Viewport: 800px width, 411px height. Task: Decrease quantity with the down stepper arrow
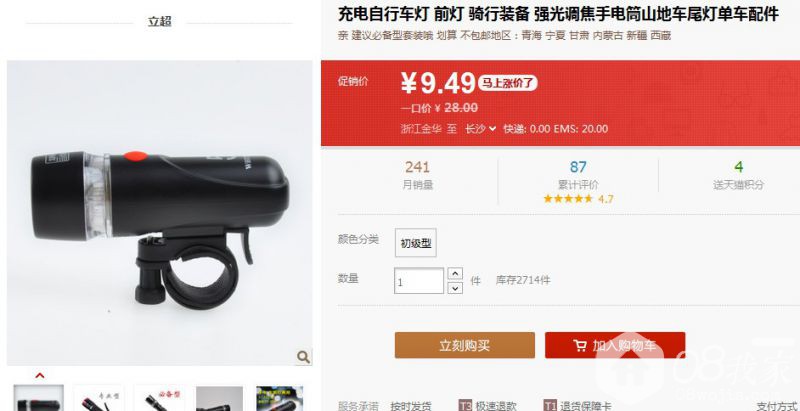(455, 288)
